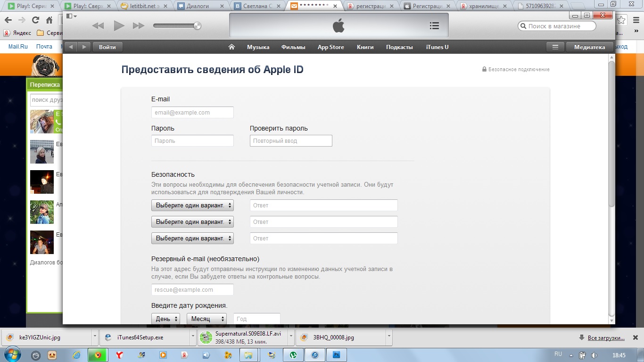Open first security question dropdown

[x=192, y=205]
